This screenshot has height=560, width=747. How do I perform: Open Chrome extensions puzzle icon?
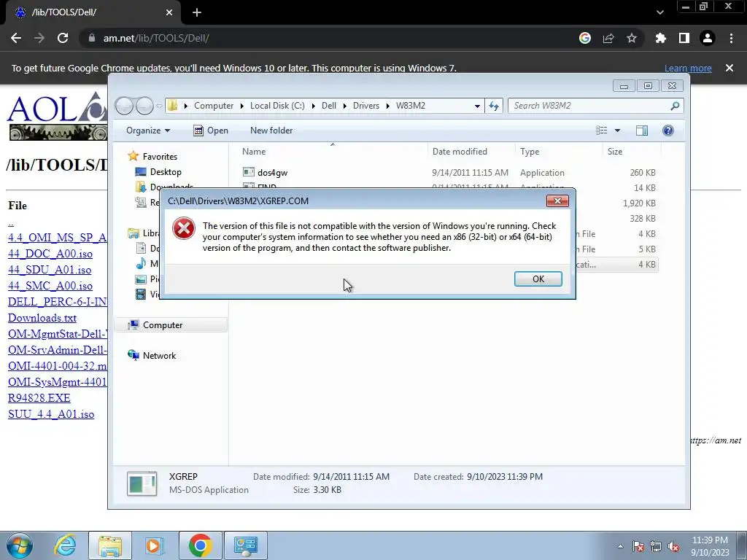tap(661, 38)
